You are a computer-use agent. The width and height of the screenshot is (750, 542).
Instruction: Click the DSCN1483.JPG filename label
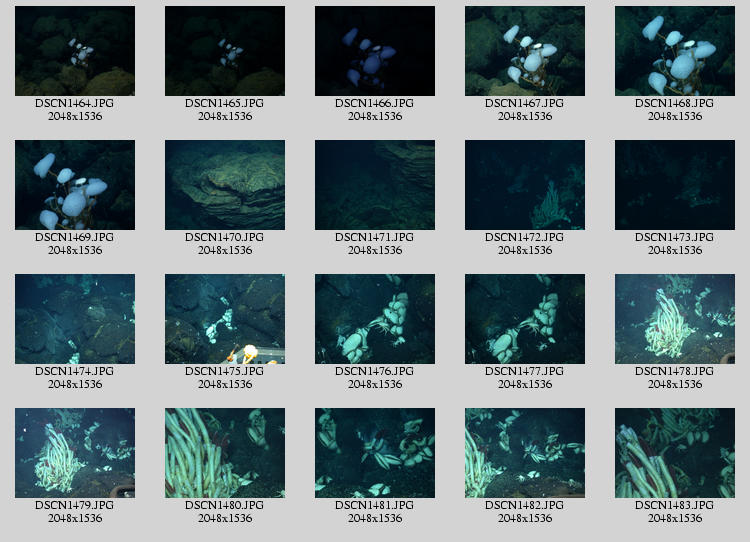click(x=675, y=505)
